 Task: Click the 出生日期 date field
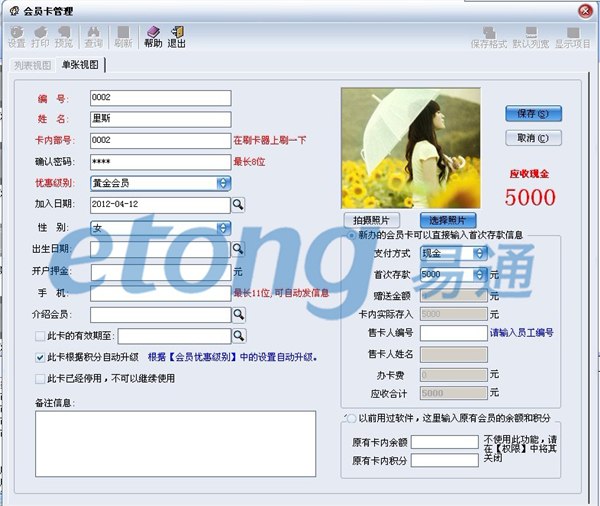point(160,249)
